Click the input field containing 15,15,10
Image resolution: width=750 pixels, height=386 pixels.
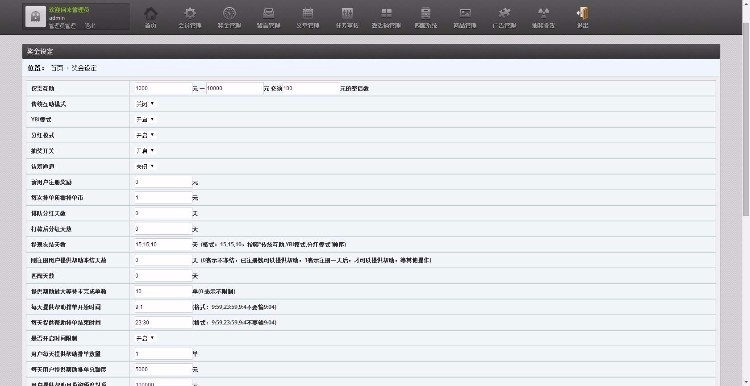(163, 244)
